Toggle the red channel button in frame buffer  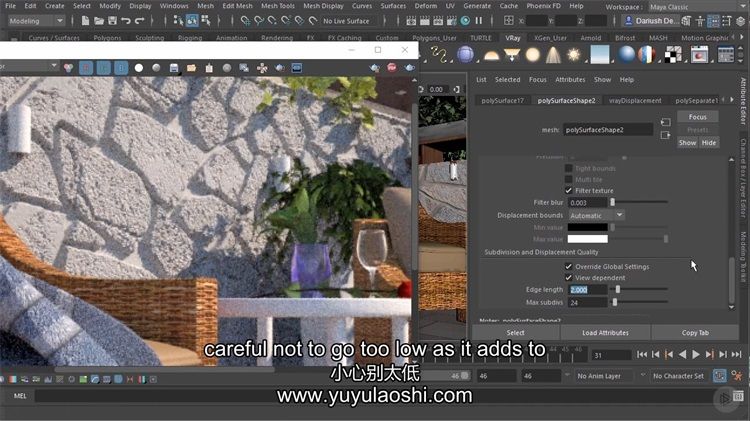(x=86, y=68)
